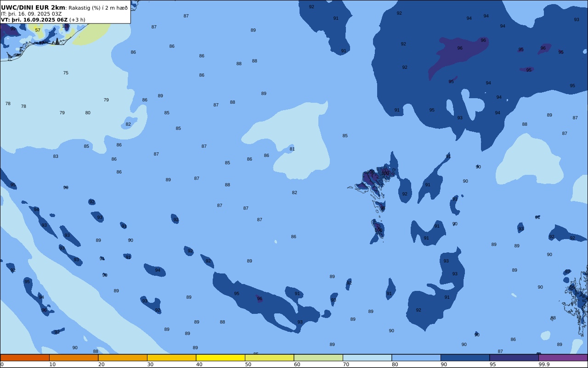Click the '40' legend tick label
Image resolution: width=588 pixels, height=368 pixels.
(x=199, y=365)
